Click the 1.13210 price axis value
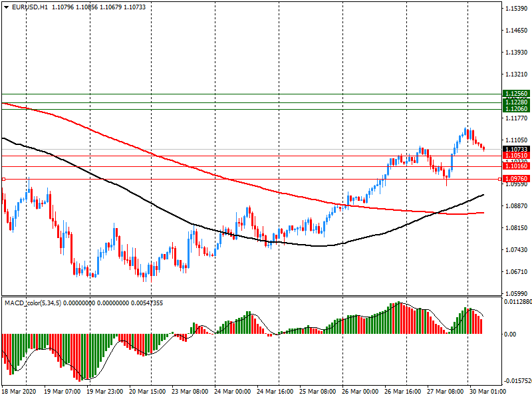The width and height of the screenshot is (532, 399). pyautogui.click(x=517, y=74)
